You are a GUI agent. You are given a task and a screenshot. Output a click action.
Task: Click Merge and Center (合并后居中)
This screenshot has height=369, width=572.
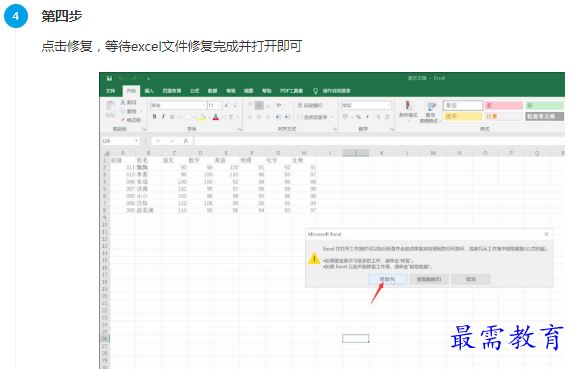[313, 117]
